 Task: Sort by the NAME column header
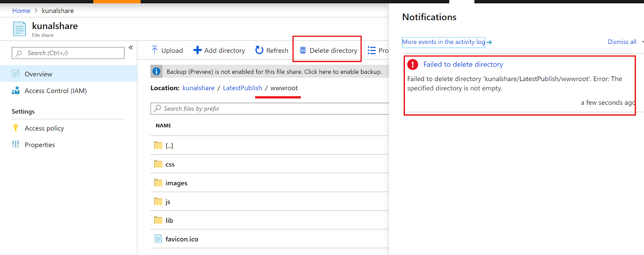tap(163, 126)
